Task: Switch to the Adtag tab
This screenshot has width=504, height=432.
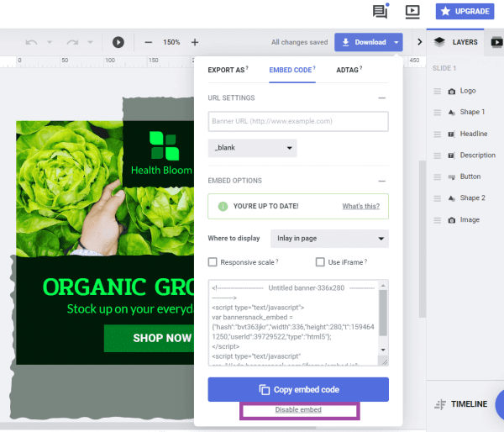Action: click(x=349, y=70)
